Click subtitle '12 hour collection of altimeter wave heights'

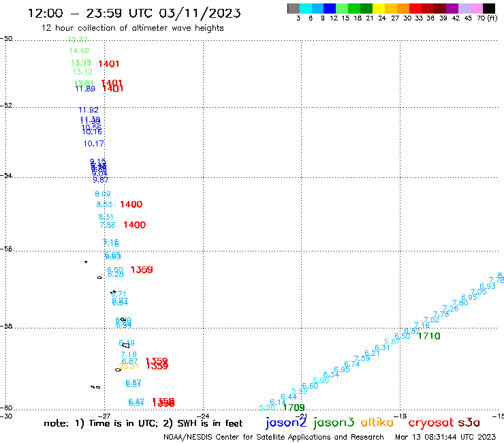132,29
